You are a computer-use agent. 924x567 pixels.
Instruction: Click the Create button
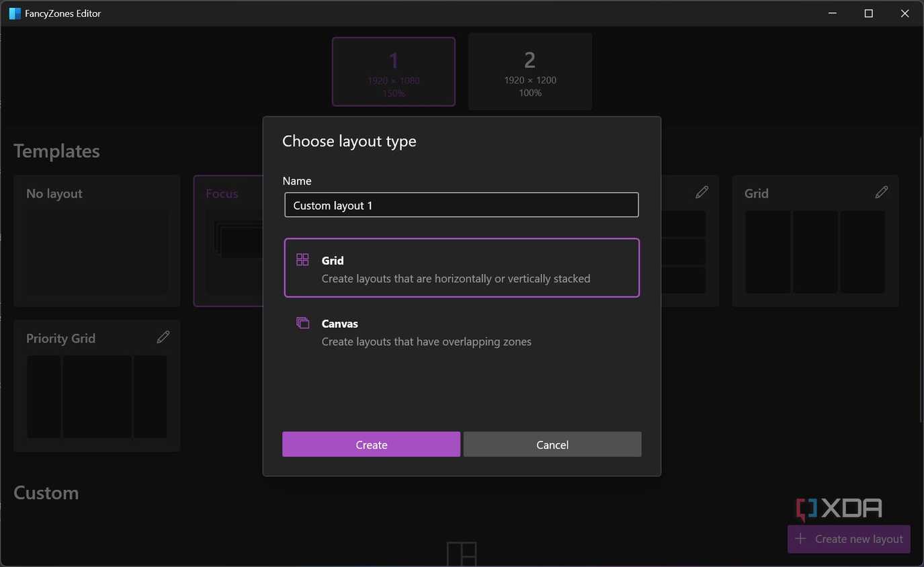click(x=371, y=445)
